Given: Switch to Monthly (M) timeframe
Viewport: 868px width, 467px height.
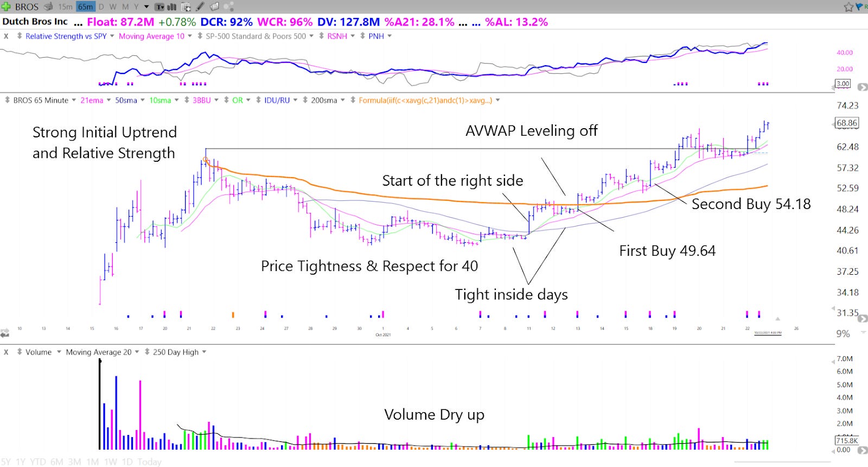Looking at the screenshot, I should point(125,7).
